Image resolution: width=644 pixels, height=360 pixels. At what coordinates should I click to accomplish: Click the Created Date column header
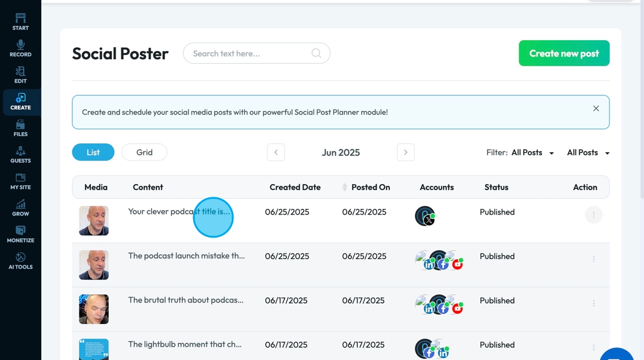[295, 187]
